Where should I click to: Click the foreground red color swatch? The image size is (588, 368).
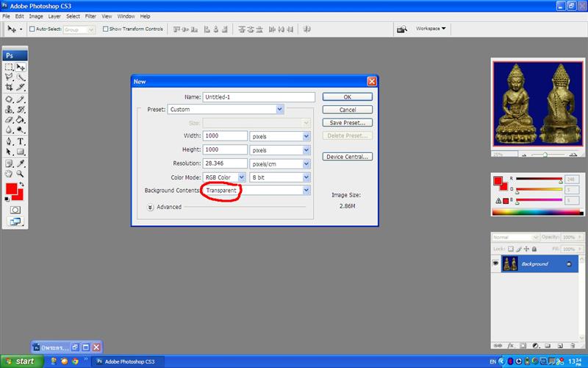coord(12,190)
